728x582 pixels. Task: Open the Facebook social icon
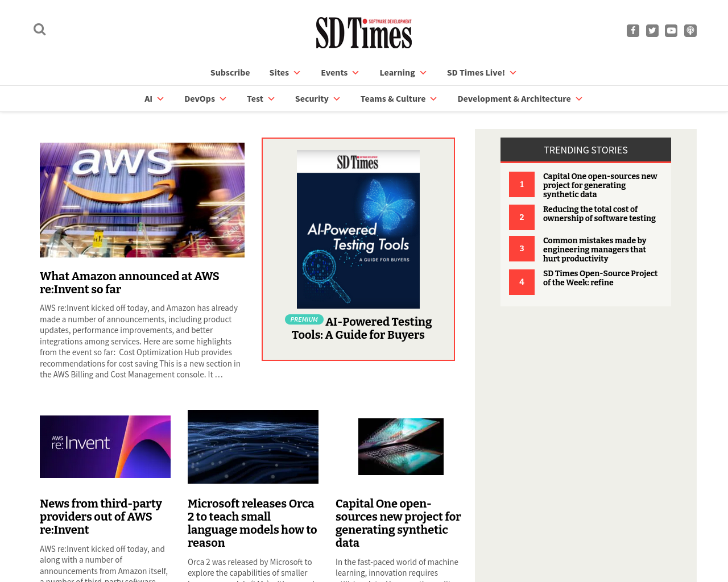point(633,31)
